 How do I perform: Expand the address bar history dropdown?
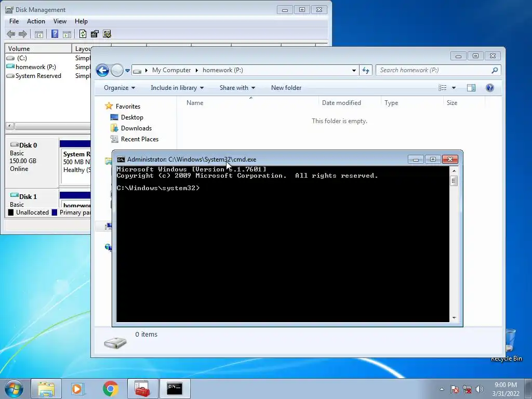354,71
